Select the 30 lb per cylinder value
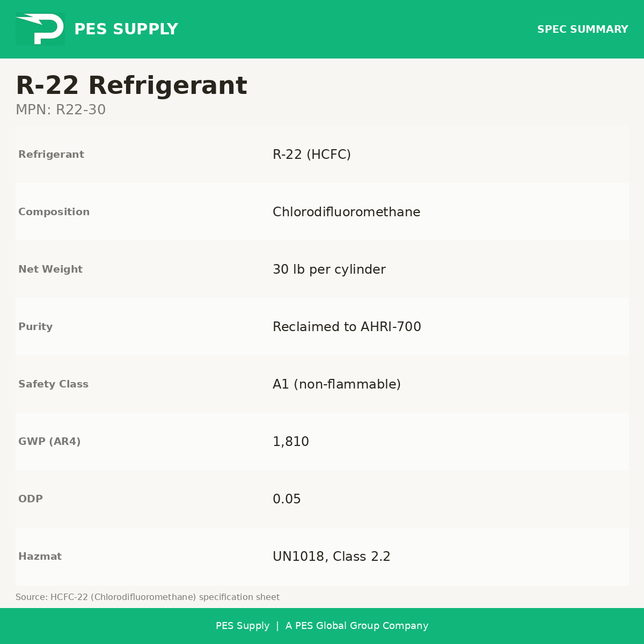The image size is (644, 644). click(x=329, y=269)
